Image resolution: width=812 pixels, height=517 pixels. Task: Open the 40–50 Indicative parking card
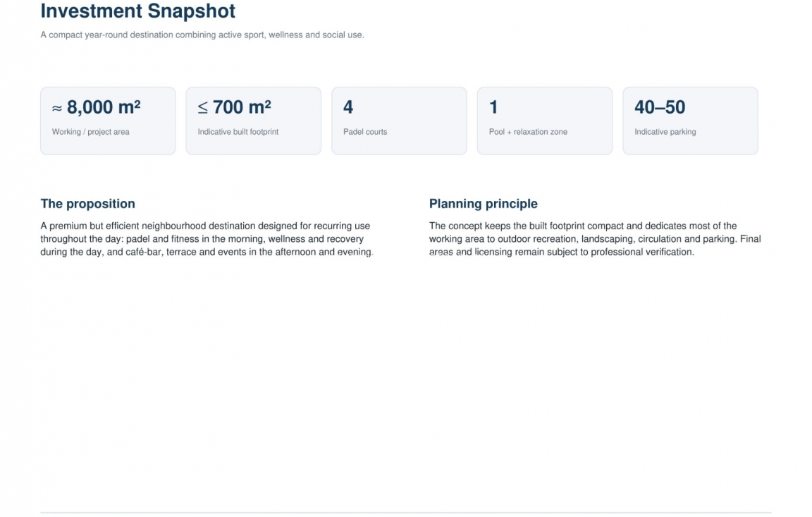pyautogui.click(x=690, y=121)
